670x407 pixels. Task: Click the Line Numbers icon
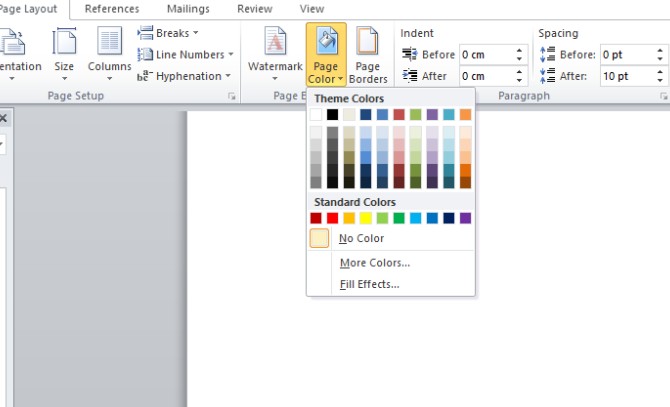pos(145,54)
